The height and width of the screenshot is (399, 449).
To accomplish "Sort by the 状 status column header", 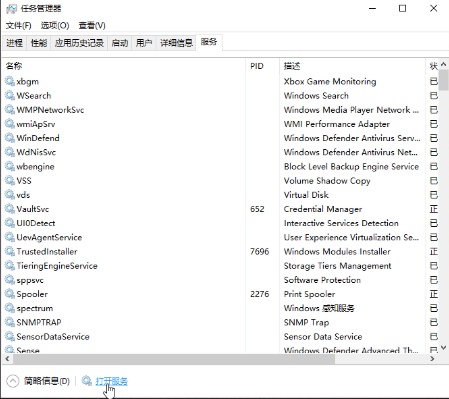I will click(433, 66).
